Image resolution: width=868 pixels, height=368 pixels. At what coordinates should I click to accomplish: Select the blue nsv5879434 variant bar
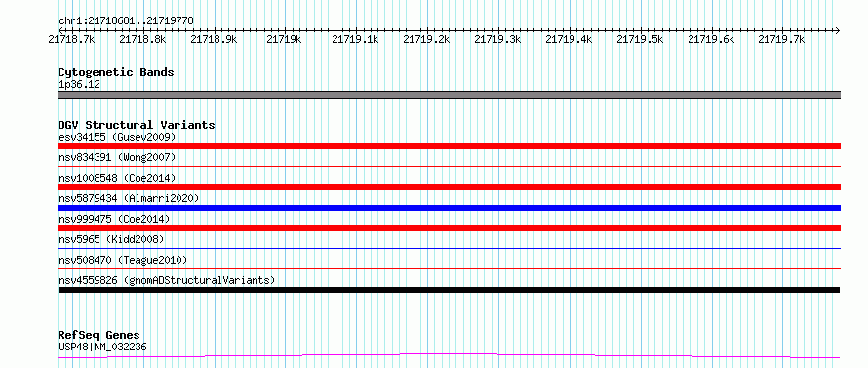click(x=449, y=208)
